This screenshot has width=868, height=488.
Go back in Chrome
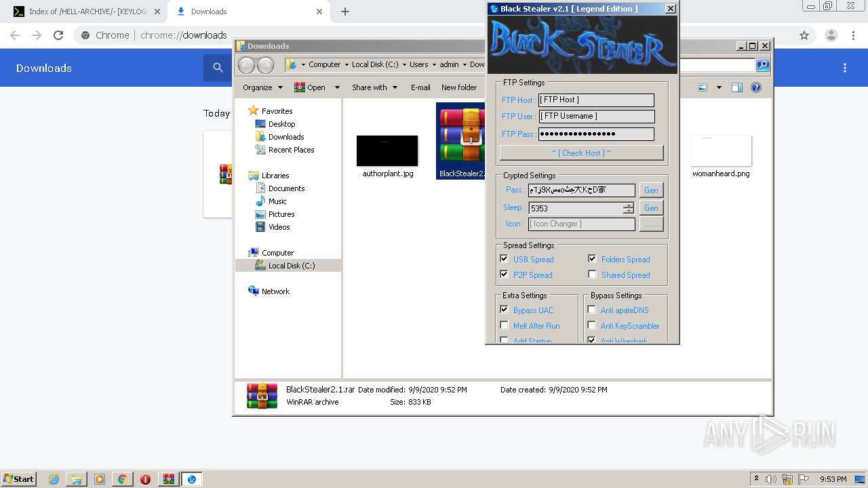15,35
